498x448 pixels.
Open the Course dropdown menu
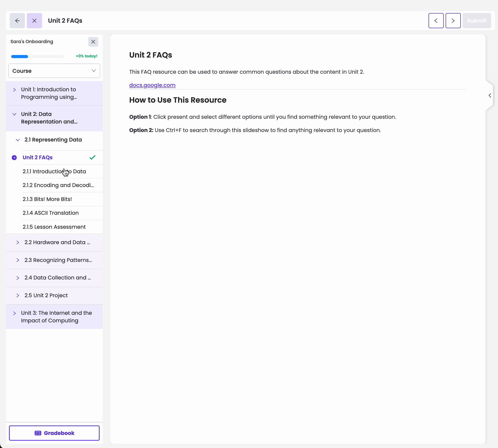tap(54, 70)
